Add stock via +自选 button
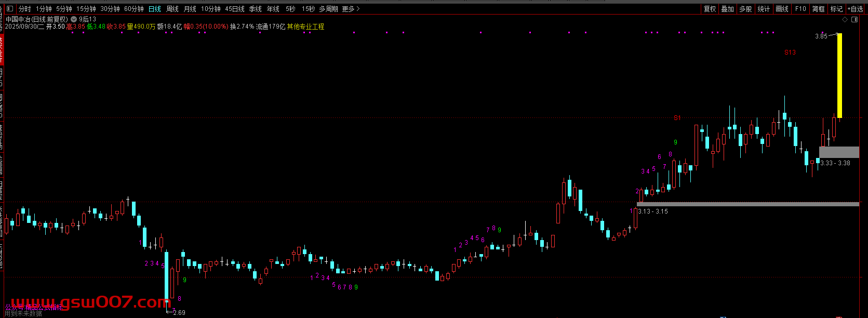 coord(855,9)
